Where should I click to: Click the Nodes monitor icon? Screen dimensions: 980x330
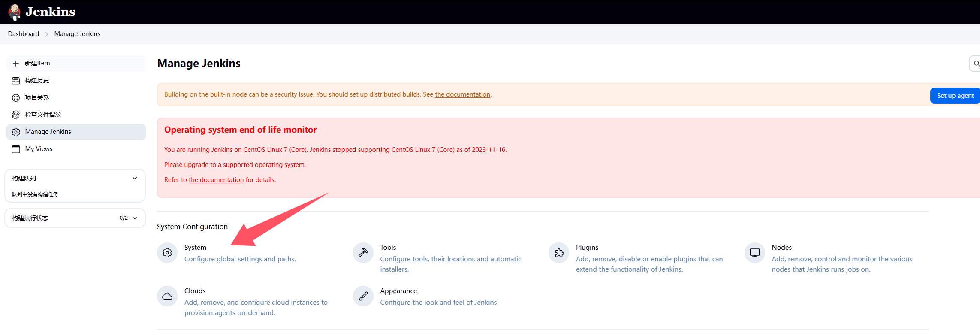(x=755, y=253)
